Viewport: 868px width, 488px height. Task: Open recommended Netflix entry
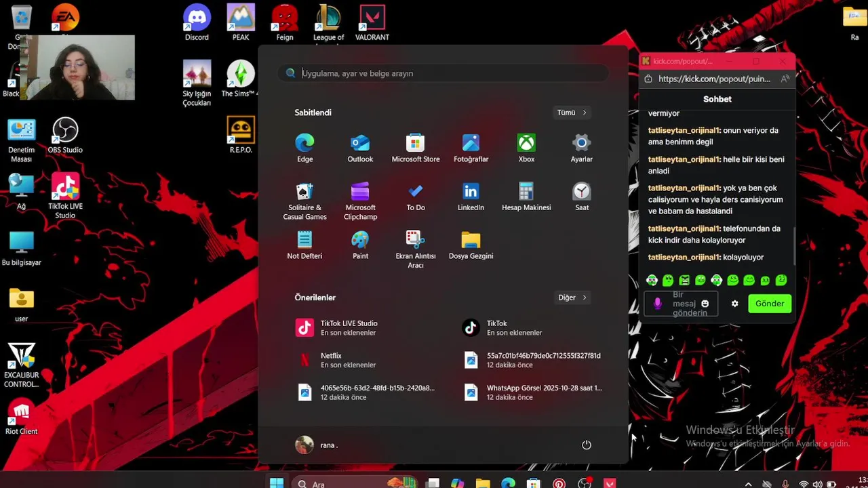366,360
